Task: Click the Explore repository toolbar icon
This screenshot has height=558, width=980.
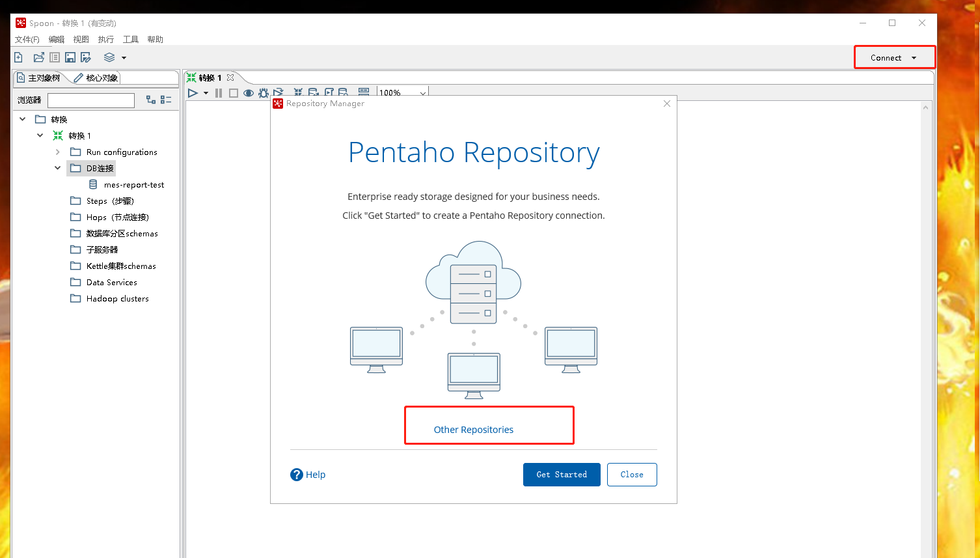Action: (x=55, y=57)
